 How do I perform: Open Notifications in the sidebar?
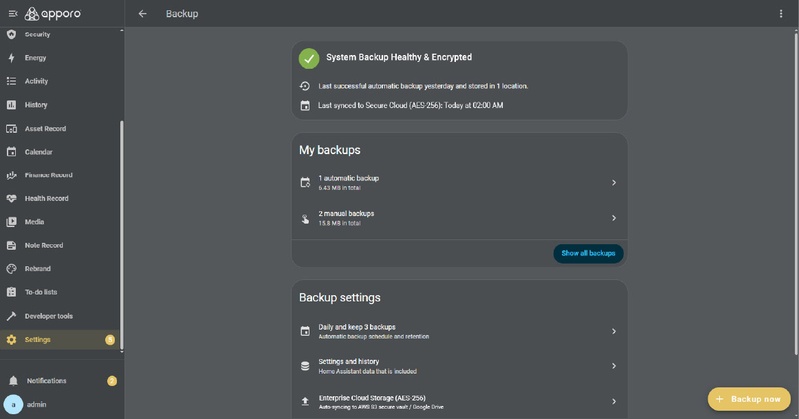[61, 381]
